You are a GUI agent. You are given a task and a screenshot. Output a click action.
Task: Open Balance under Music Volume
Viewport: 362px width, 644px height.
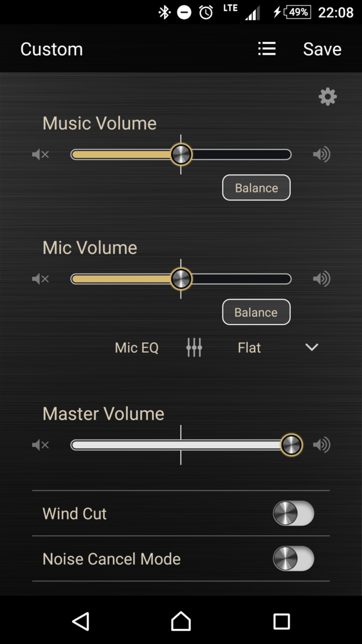[256, 187]
